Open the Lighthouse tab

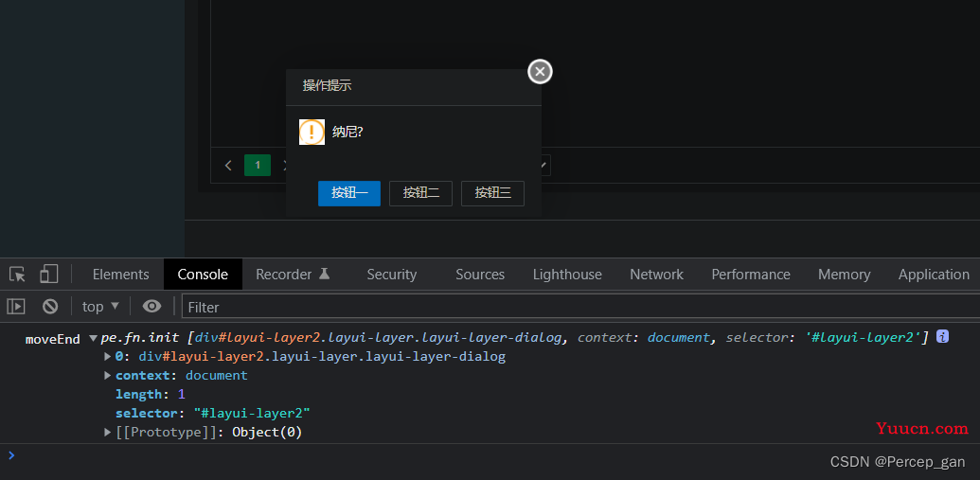pos(567,275)
